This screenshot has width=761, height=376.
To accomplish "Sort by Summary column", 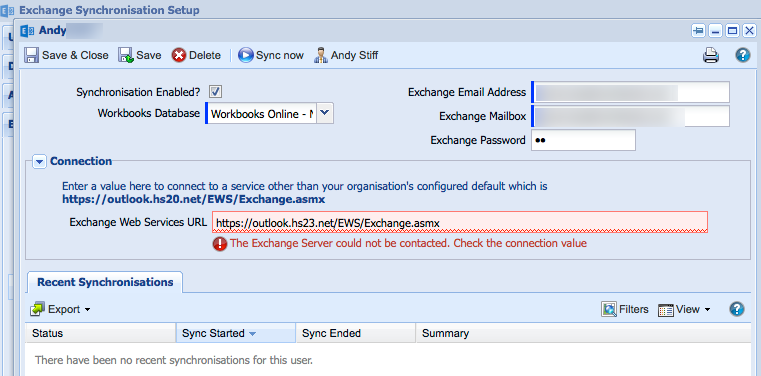I will point(583,333).
